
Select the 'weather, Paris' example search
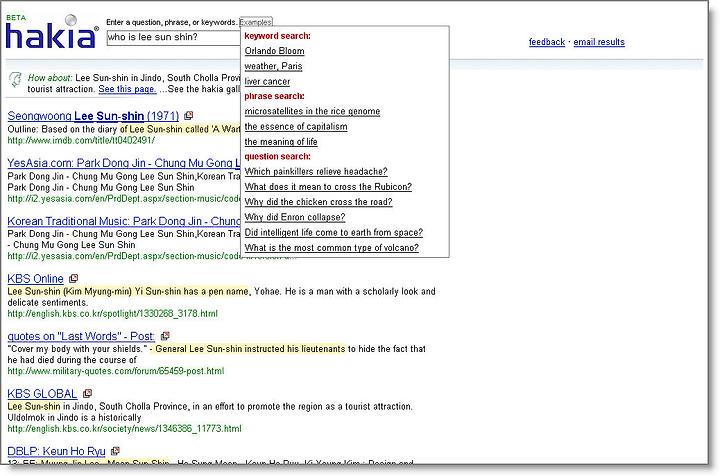click(273, 66)
